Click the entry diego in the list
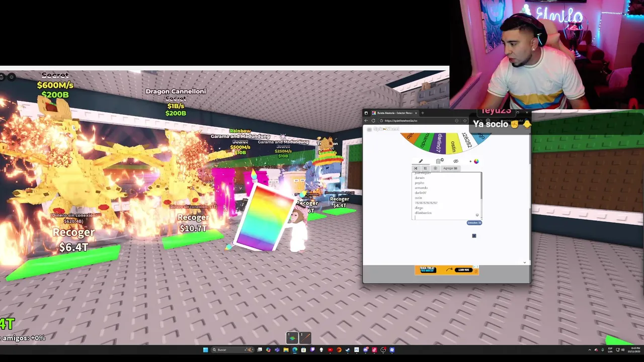The height and width of the screenshot is (362, 644). click(x=419, y=208)
